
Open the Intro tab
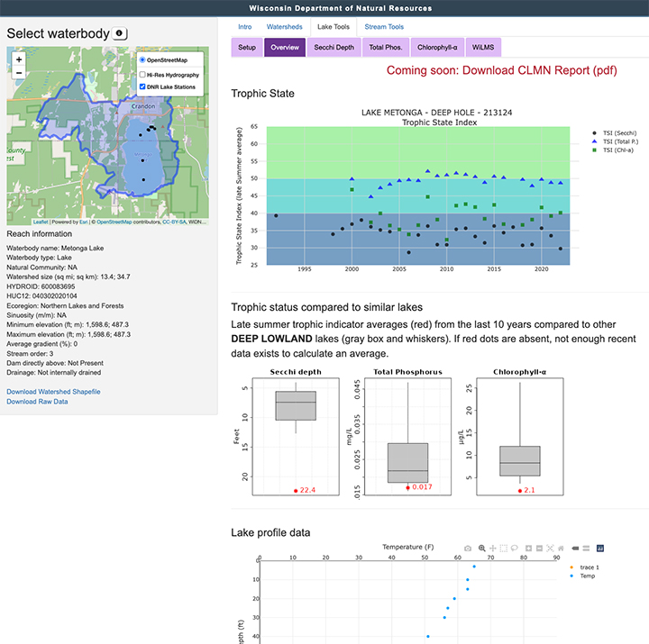(244, 27)
